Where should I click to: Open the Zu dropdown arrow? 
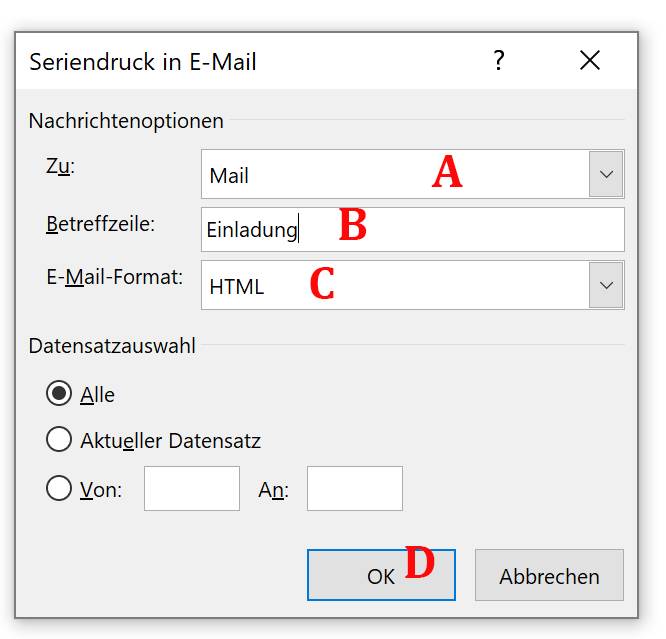tap(606, 175)
